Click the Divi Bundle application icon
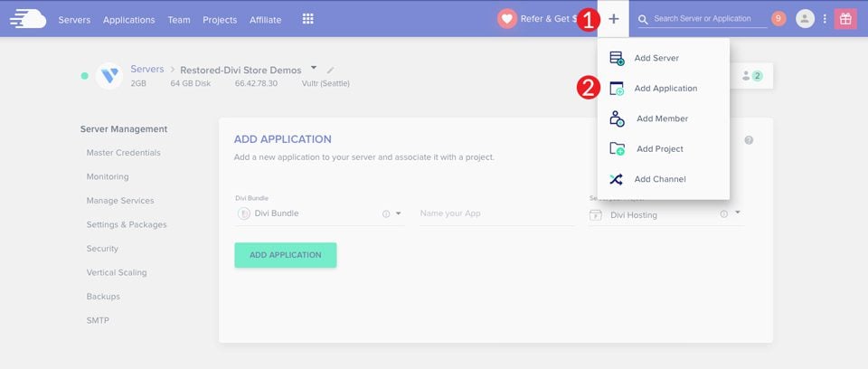The width and height of the screenshot is (868, 369). tap(243, 213)
